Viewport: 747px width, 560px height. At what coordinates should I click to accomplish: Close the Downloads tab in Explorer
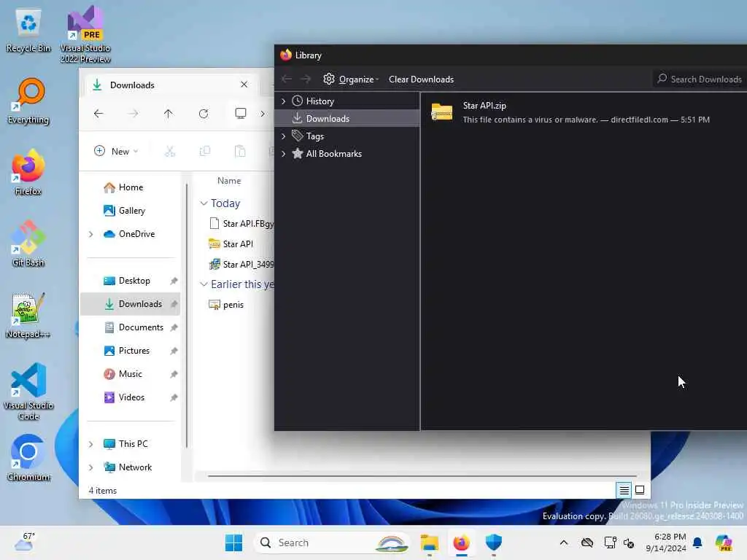244,85
